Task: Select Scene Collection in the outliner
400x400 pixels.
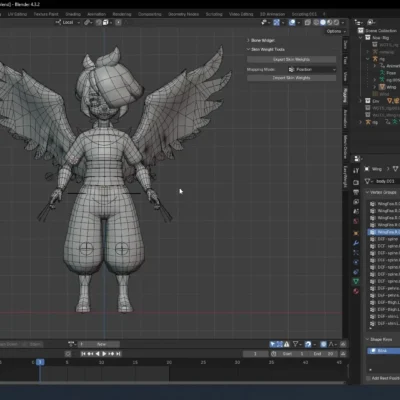Action: pos(381,31)
